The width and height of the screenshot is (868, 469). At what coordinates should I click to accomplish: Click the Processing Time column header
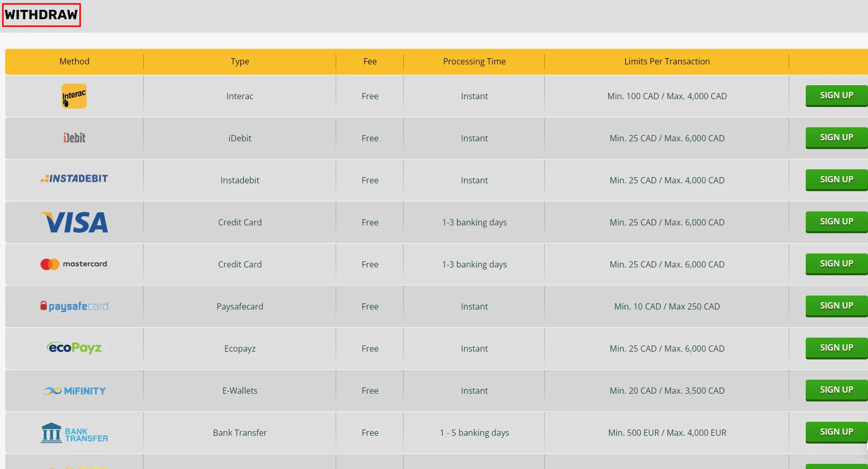click(474, 61)
